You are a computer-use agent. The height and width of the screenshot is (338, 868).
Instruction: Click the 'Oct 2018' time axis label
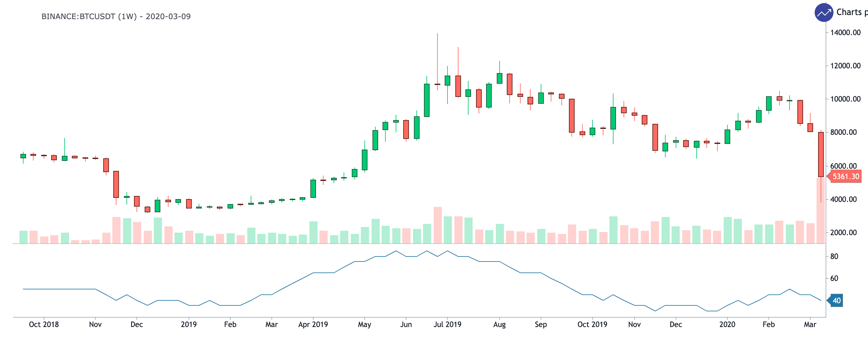(44, 325)
